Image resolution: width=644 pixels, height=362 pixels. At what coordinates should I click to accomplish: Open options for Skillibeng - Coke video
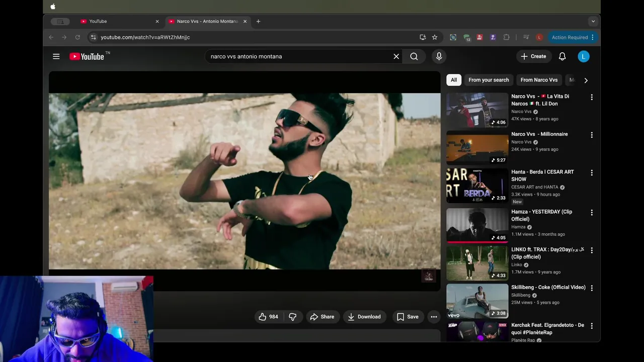pos(592,288)
